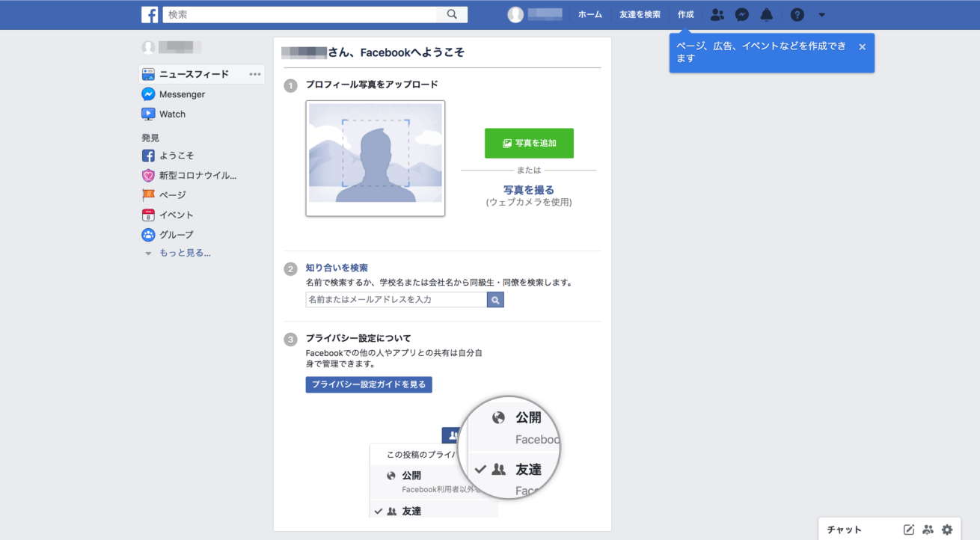Viewport: 980px width, 540px height.
Task: Open the Messenger icon in top bar
Action: coord(742,14)
